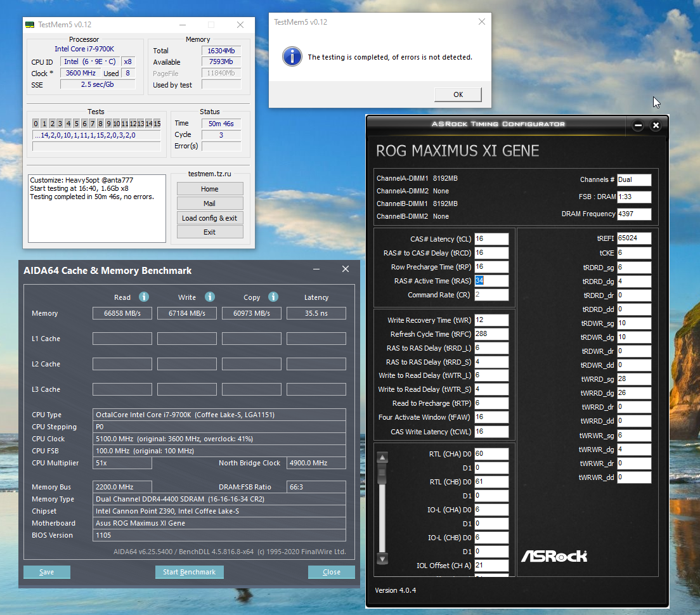
Task: Click the Read info icon in AIDA64
Action: (x=143, y=297)
